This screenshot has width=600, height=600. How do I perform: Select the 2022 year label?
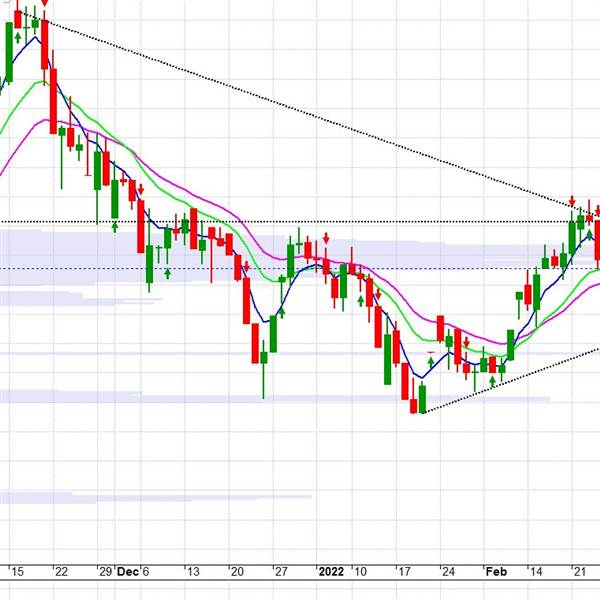[x=331, y=572]
